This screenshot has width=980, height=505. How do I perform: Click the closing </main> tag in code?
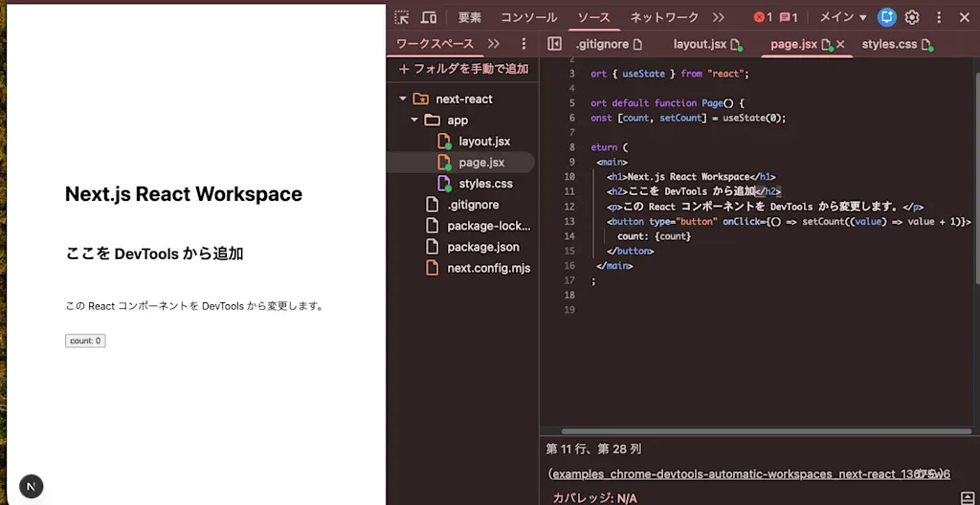click(614, 266)
